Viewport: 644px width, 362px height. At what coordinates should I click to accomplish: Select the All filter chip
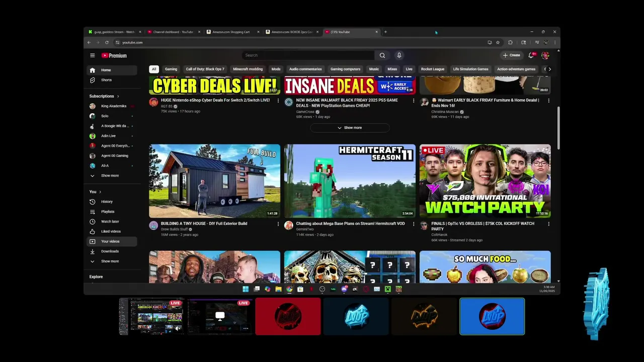pyautogui.click(x=154, y=69)
